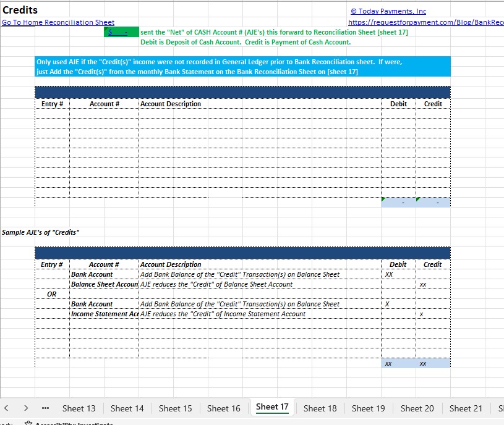Select the sample table's xx Credit total cell
The image size is (504, 425).
[x=433, y=363]
